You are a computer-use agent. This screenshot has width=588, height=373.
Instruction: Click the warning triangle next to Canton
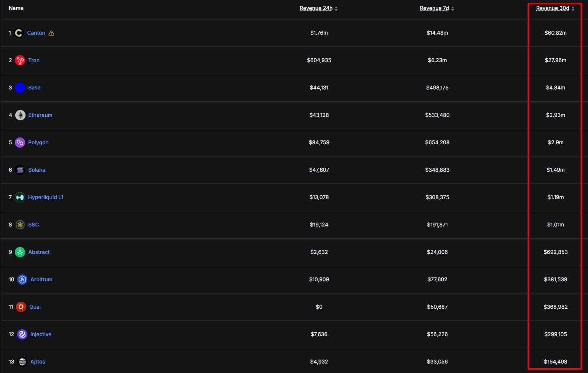(x=51, y=33)
